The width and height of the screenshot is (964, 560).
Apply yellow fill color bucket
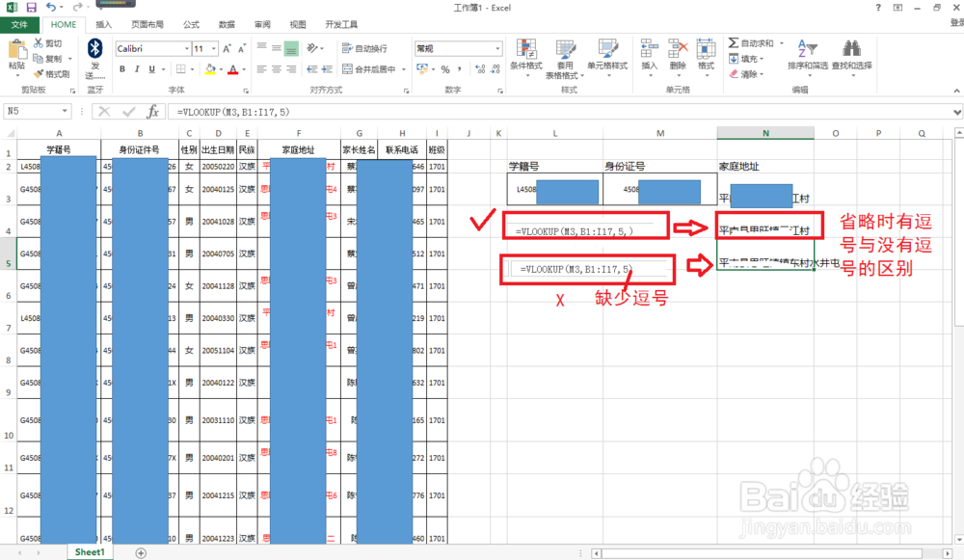[210, 68]
